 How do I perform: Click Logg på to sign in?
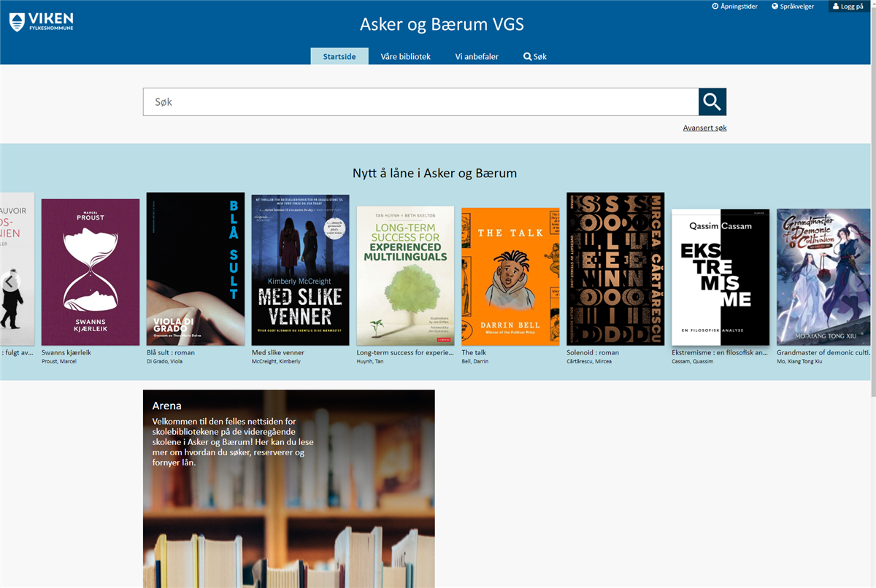(x=848, y=7)
